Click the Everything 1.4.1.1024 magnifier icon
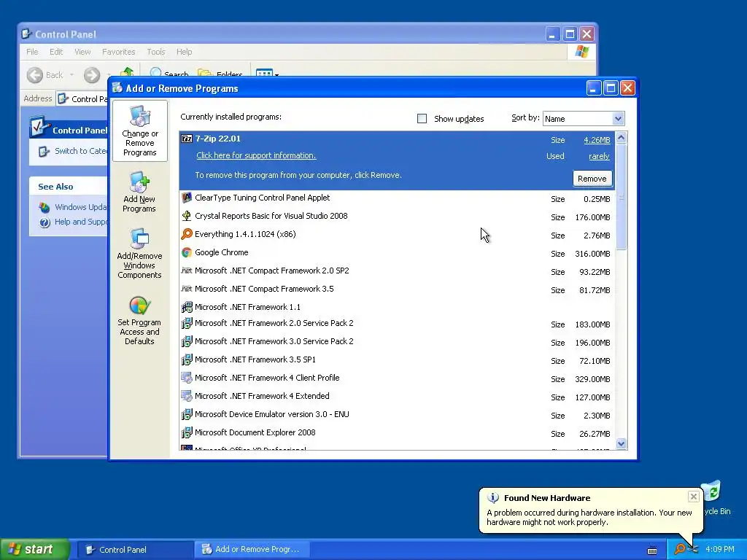This screenshot has width=747, height=560. [187, 234]
